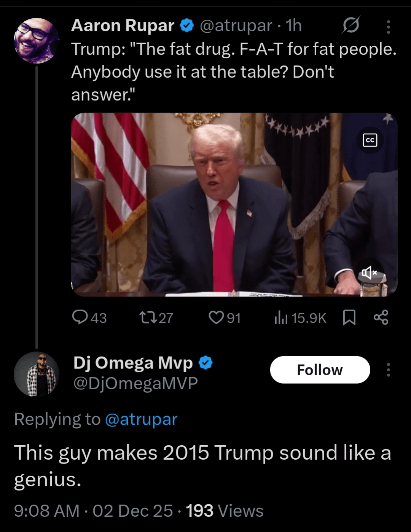Open more options for Dj Omega's reply
This screenshot has width=411, height=532.
point(388,370)
